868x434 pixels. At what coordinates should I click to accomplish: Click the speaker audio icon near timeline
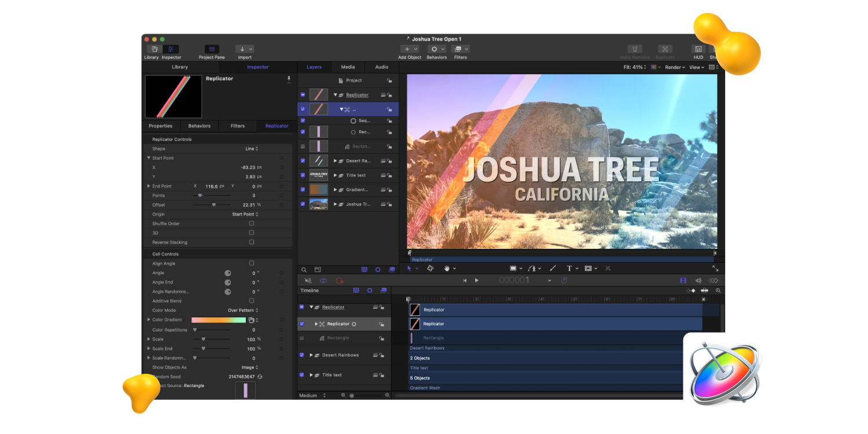tap(698, 280)
